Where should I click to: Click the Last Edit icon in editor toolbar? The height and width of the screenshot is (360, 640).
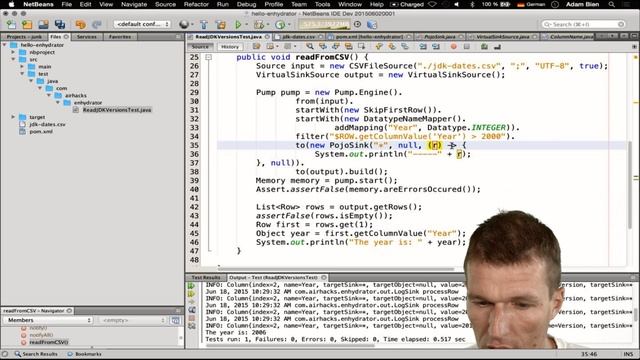point(257,47)
